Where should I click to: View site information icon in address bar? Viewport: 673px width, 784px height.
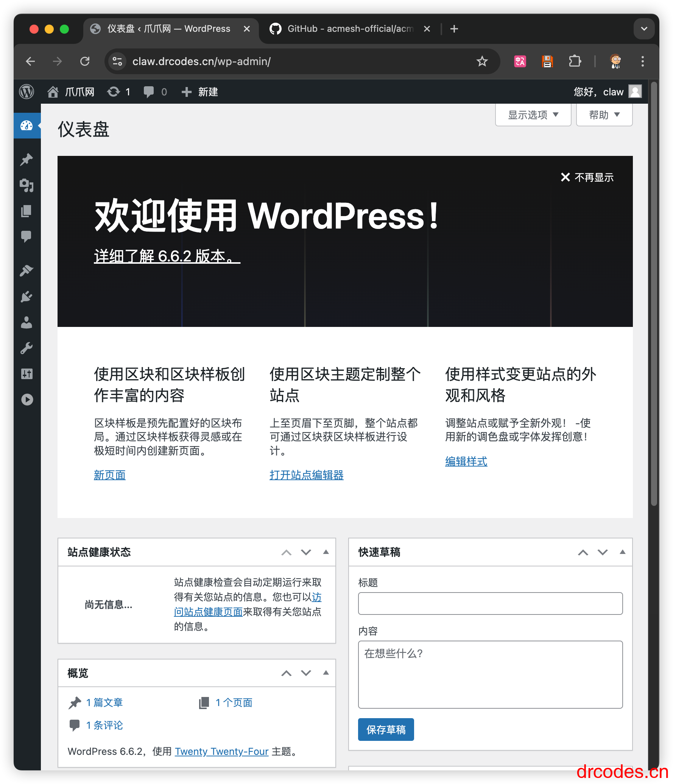(x=118, y=61)
